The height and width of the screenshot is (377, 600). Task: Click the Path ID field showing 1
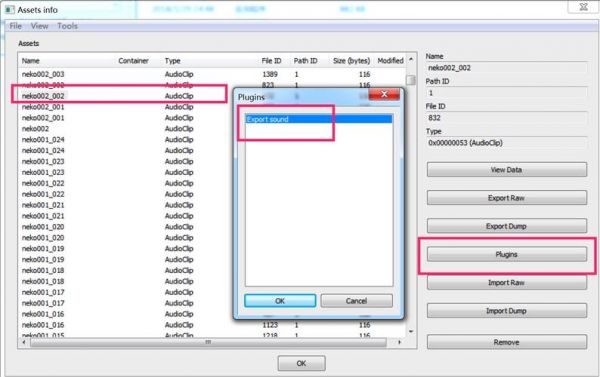pyautogui.click(x=506, y=93)
